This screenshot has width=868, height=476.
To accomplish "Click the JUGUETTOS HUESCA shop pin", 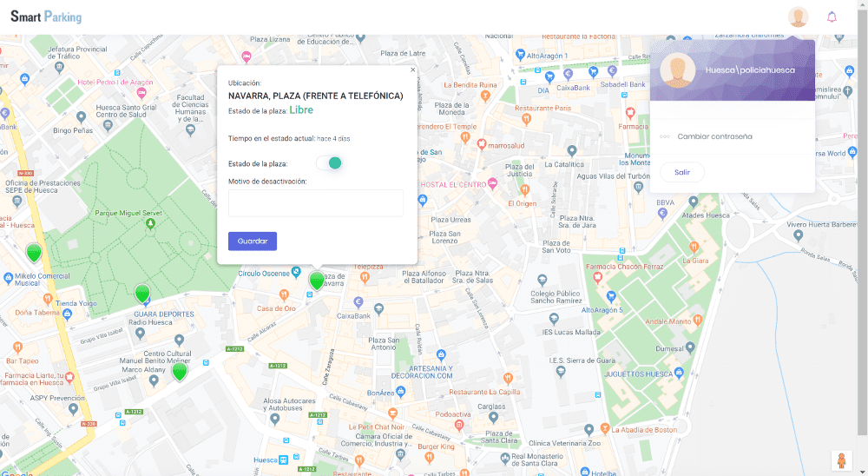I will pos(680,373).
